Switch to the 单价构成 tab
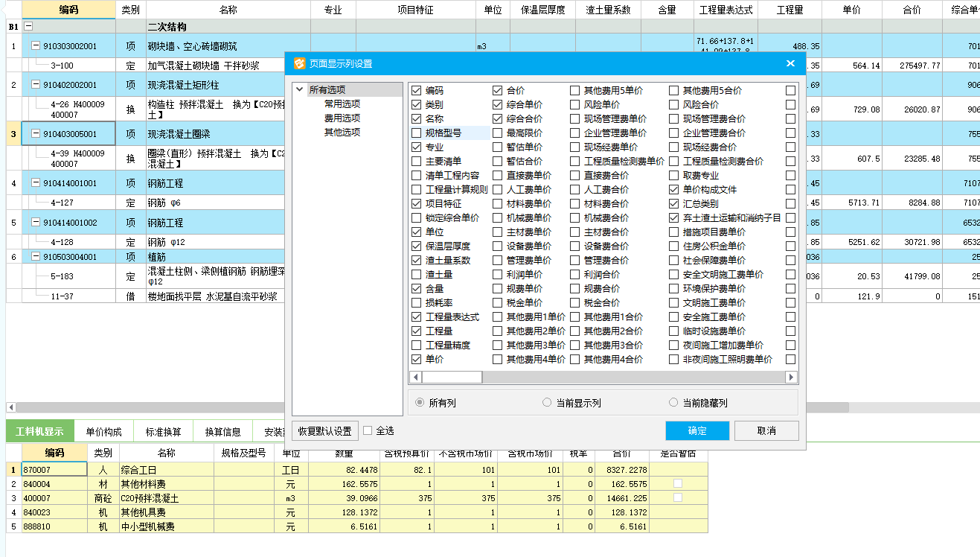Screen dimensions: 980x557 tap(103, 431)
